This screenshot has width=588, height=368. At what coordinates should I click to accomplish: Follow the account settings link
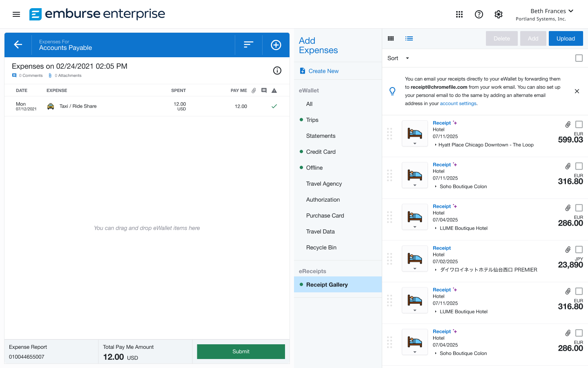tap(458, 103)
